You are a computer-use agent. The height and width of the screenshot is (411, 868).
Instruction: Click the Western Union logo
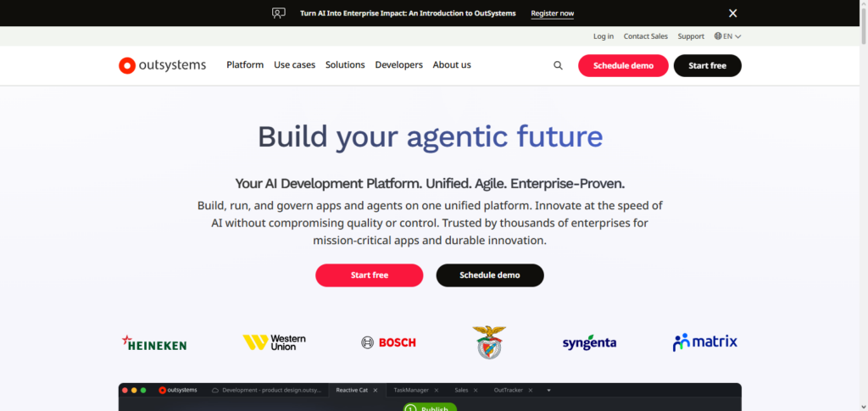point(274,342)
